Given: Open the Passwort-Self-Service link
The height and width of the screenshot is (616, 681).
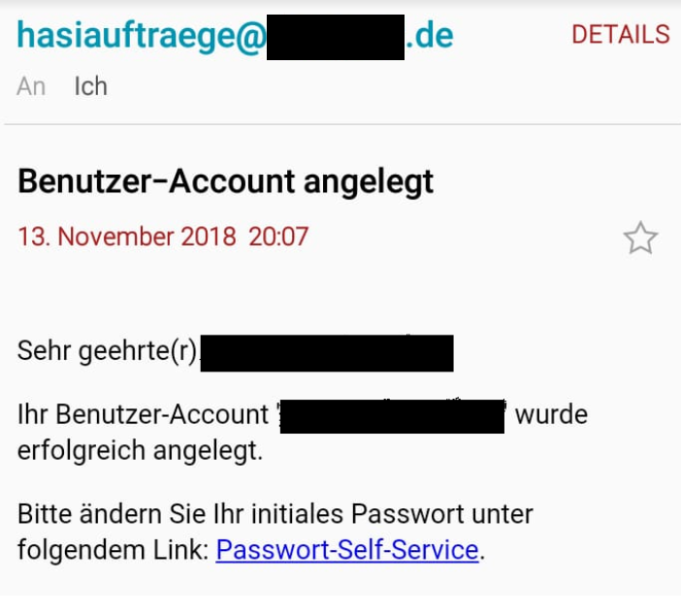Looking at the screenshot, I should 347,551.
